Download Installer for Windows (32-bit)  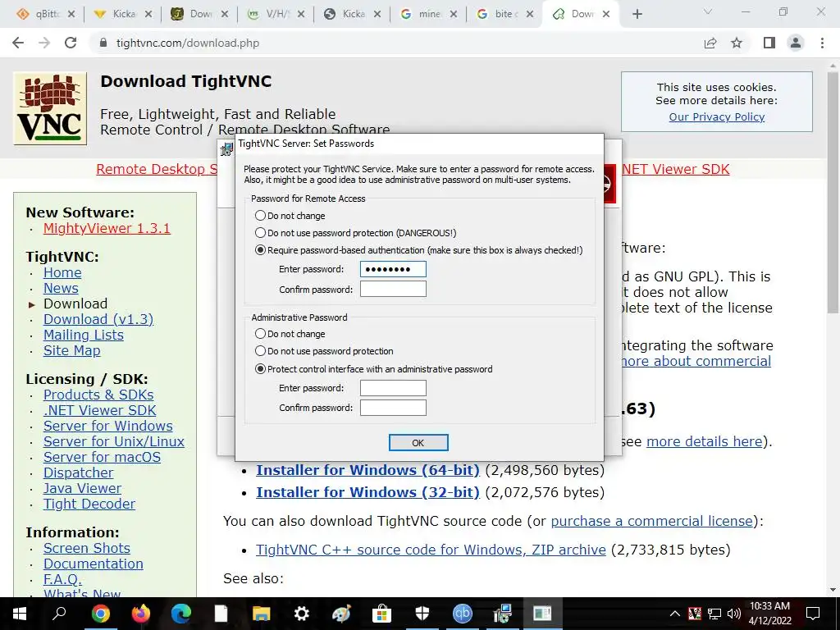[x=367, y=492]
